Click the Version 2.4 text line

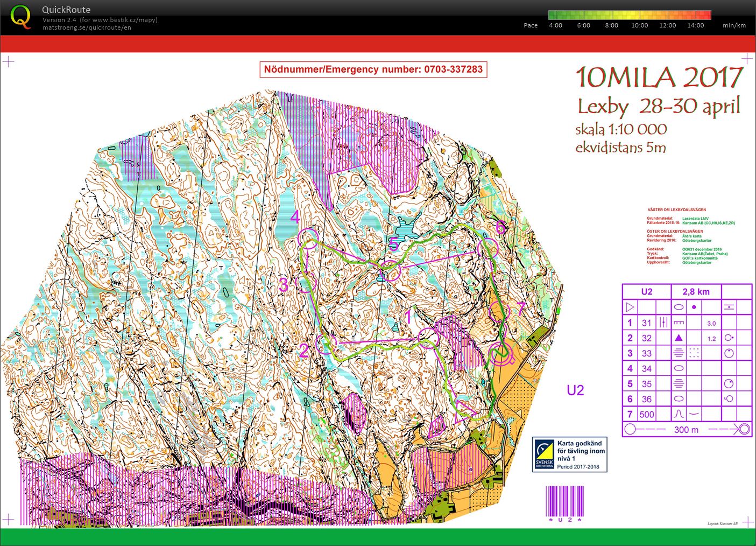click(100, 20)
